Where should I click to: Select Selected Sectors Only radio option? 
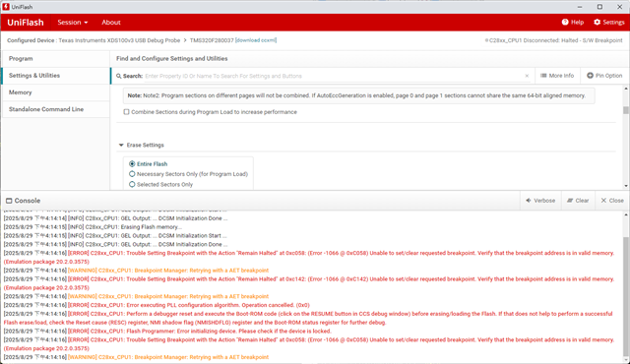point(132,184)
